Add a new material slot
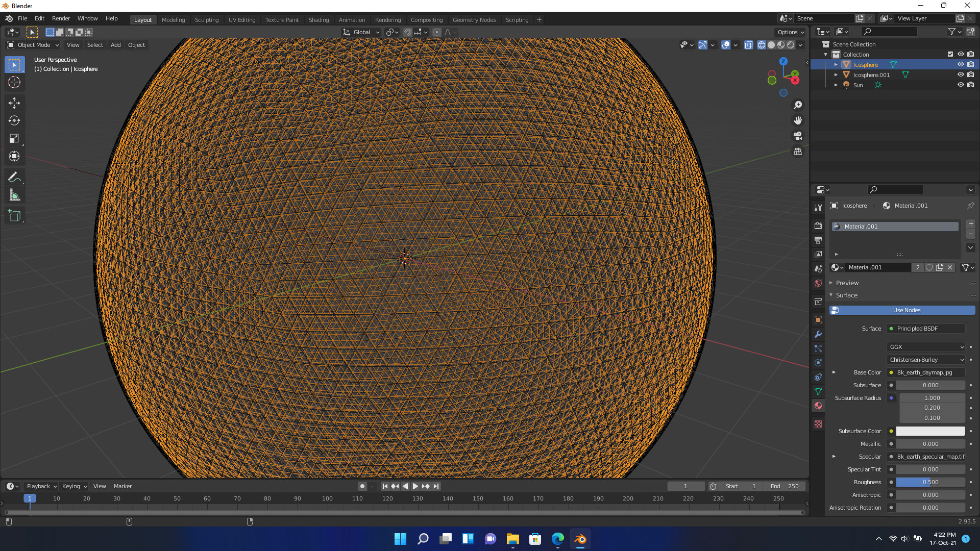This screenshot has width=980, height=551. click(x=971, y=224)
